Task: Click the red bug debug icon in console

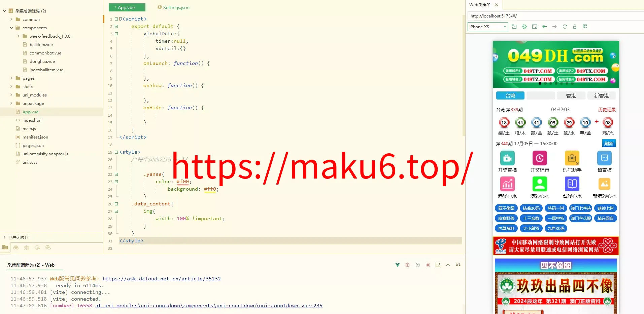Action: click(407, 265)
